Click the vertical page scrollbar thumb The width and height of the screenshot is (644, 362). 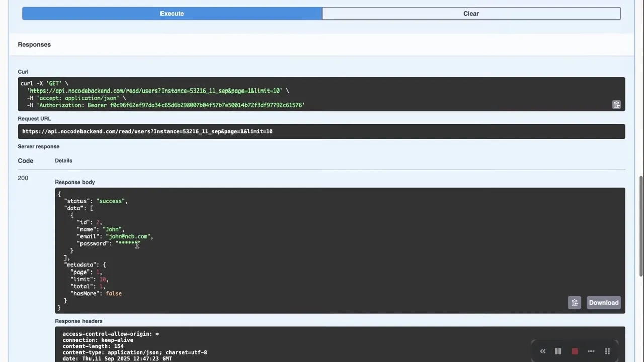pos(641,226)
